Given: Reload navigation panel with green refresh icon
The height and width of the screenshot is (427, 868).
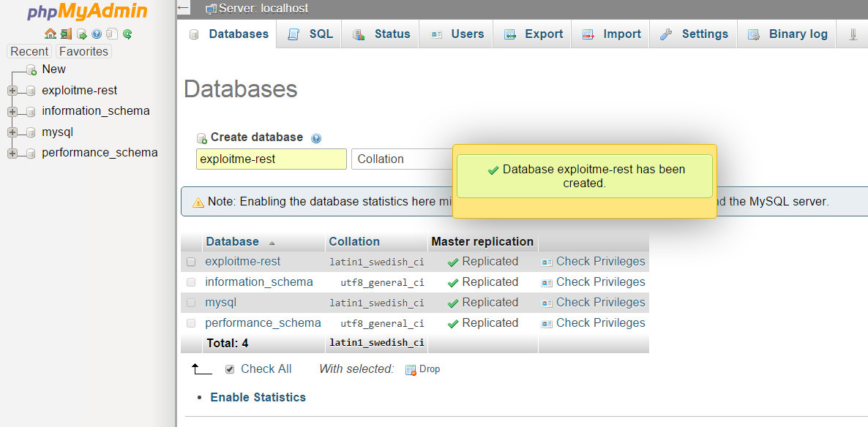Looking at the screenshot, I should [x=127, y=34].
